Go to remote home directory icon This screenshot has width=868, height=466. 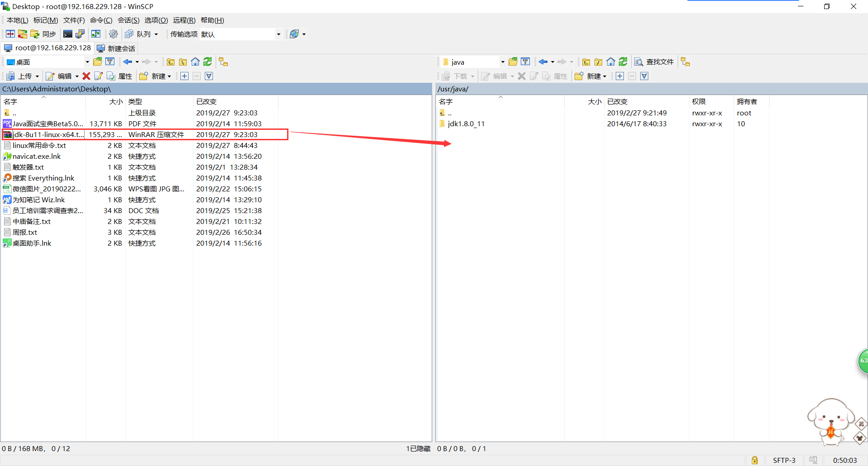tap(611, 62)
